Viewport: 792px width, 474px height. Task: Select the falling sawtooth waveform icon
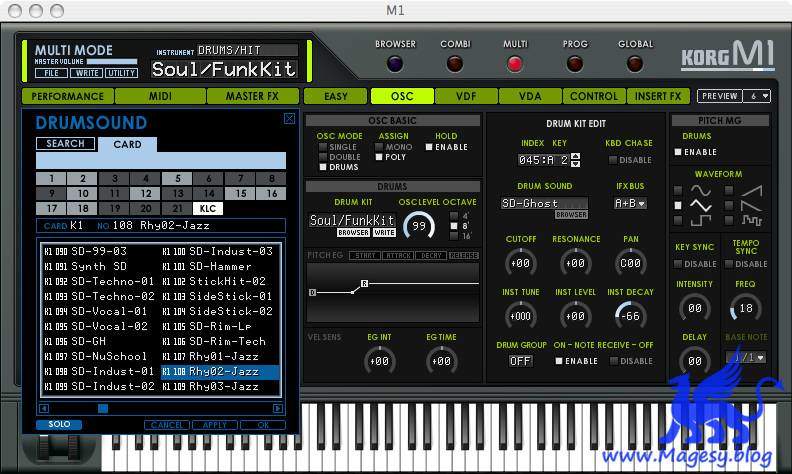point(752,205)
